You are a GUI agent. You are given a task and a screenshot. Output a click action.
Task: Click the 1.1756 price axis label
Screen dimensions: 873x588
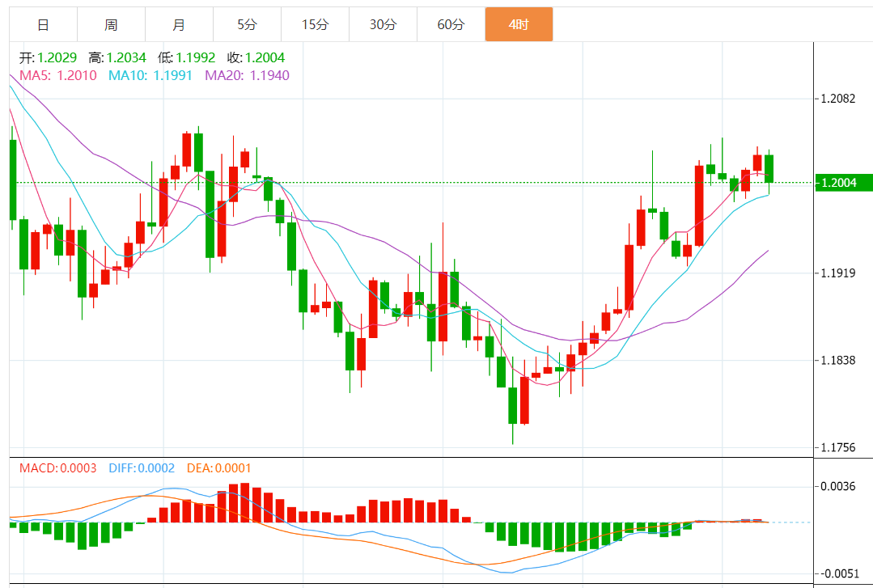click(x=838, y=448)
